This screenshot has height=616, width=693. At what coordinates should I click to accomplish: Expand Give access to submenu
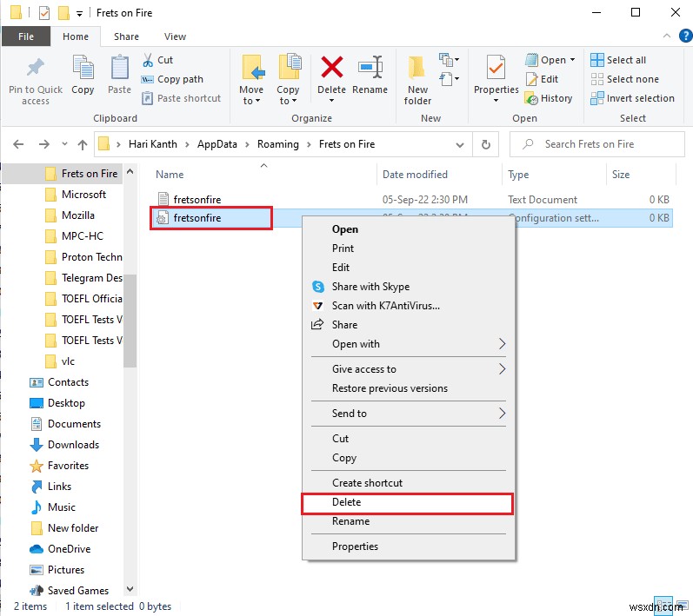tap(409, 369)
